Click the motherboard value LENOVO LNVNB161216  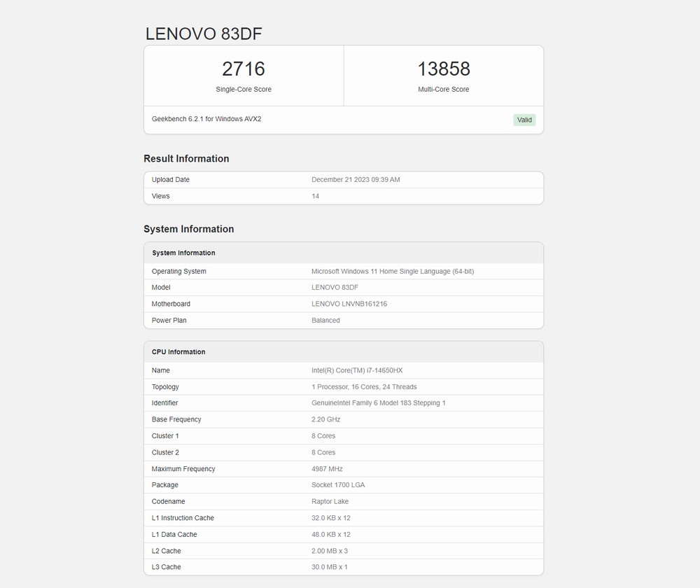pyautogui.click(x=349, y=304)
